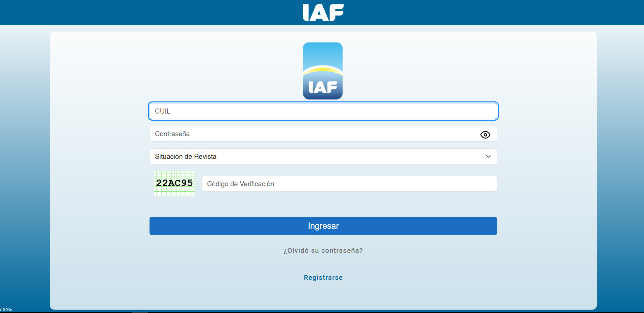The height and width of the screenshot is (313, 644).
Task: Click the CUIL placeholder text
Action: coord(163,111)
